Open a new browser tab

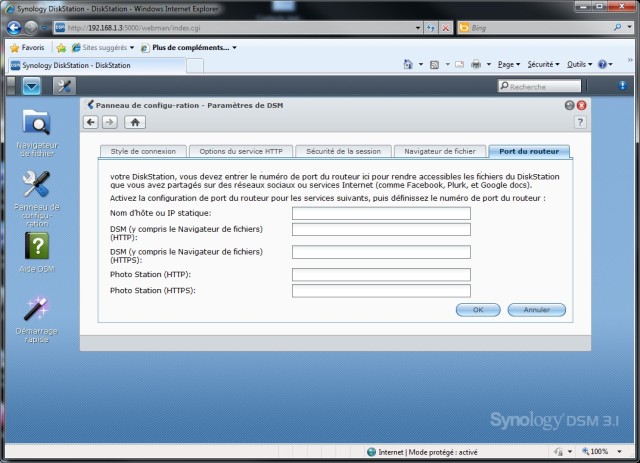[x=195, y=66]
